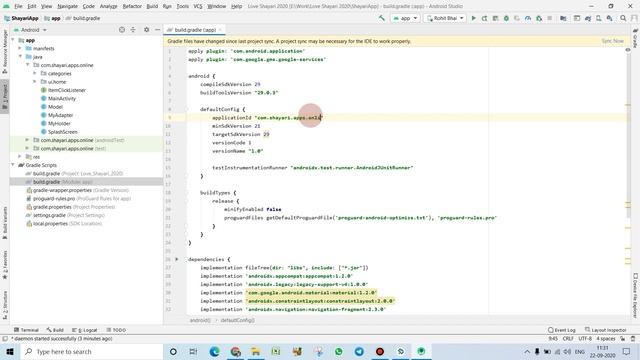Screen dimensions: 640x360
Task: Open File Explorer from the taskbar
Action: [x=256, y=351]
